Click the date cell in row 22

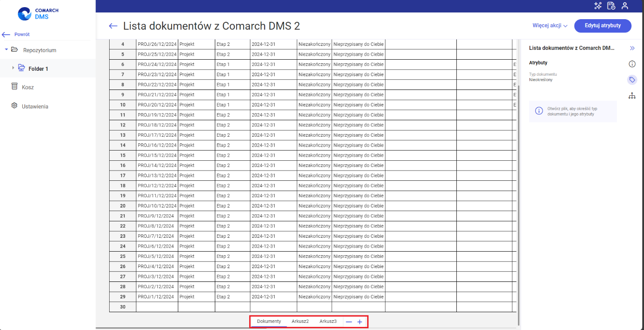273,226
